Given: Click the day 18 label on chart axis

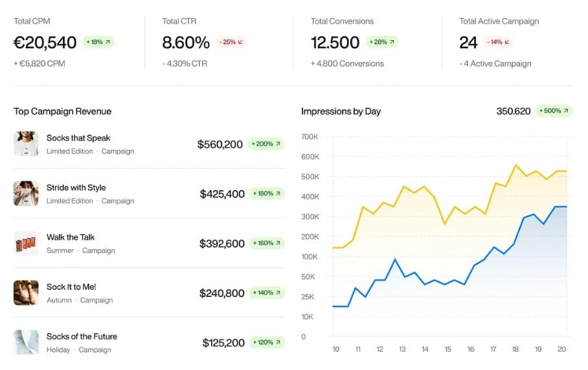Looking at the screenshot, I should 515,349.
